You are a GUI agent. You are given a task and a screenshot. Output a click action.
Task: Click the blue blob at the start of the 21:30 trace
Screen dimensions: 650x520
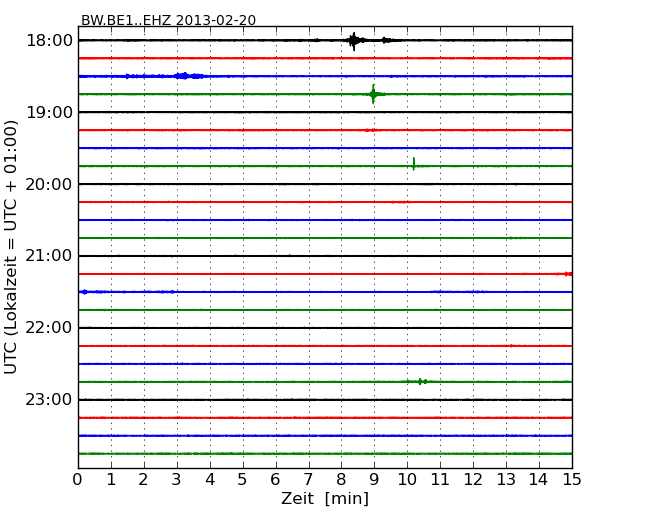(x=85, y=292)
